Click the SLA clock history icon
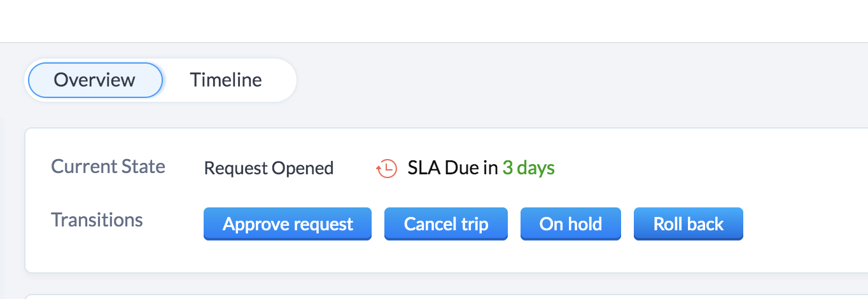The width and height of the screenshot is (868, 299). [x=386, y=169]
